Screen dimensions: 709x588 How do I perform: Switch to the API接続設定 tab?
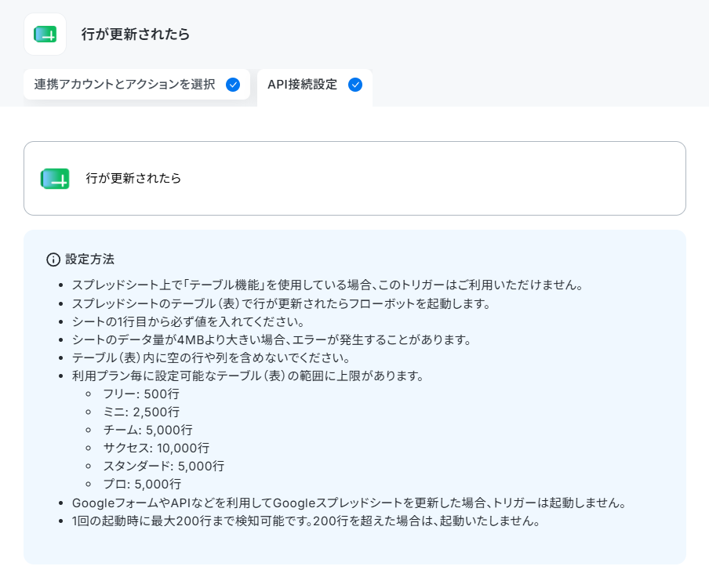tap(315, 87)
